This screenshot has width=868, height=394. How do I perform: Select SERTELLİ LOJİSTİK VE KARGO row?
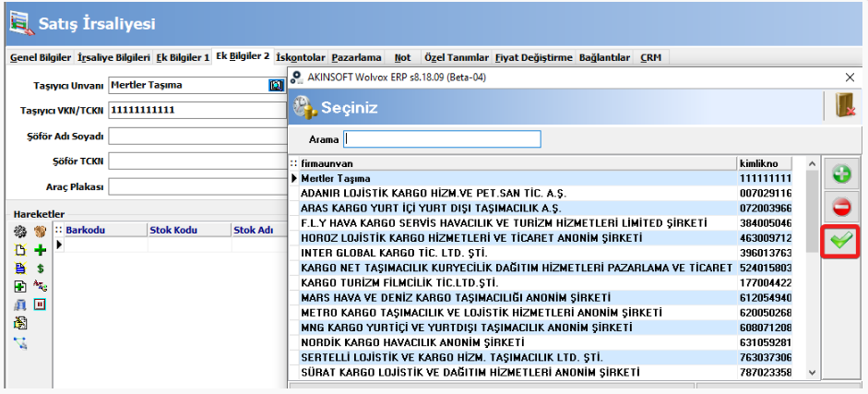click(541, 357)
